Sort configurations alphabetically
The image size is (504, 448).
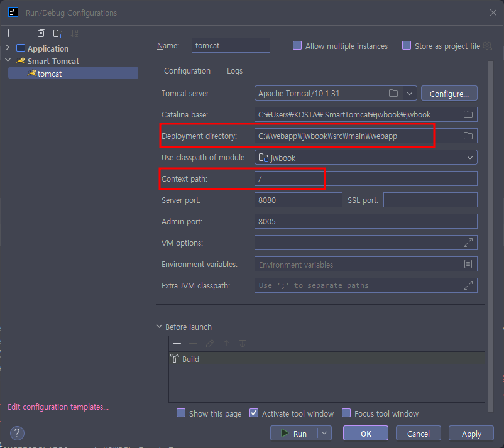(x=75, y=33)
